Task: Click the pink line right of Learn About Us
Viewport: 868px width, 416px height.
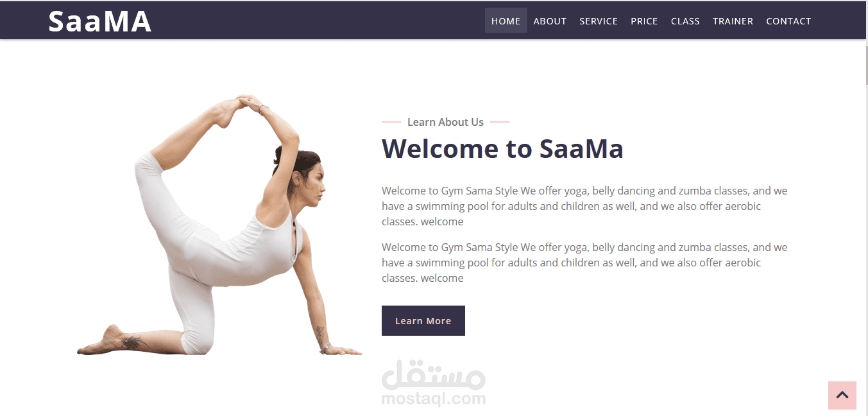Action: coord(500,122)
